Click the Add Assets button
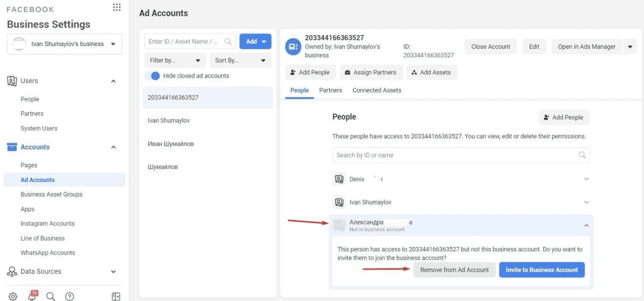This screenshot has height=301, width=644. 432,72
